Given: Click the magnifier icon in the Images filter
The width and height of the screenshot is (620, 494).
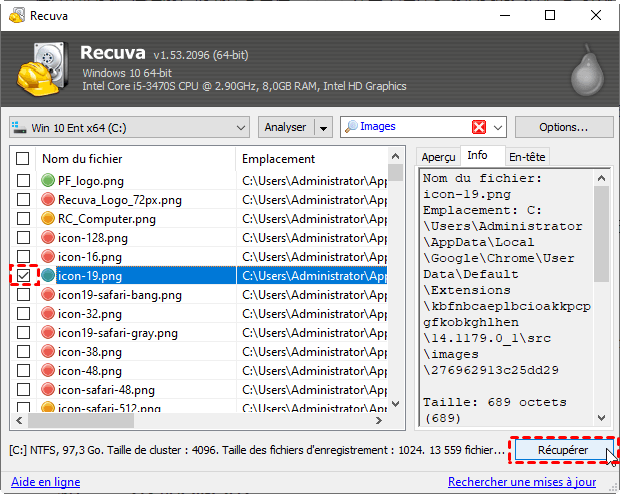Looking at the screenshot, I should (x=351, y=127).
